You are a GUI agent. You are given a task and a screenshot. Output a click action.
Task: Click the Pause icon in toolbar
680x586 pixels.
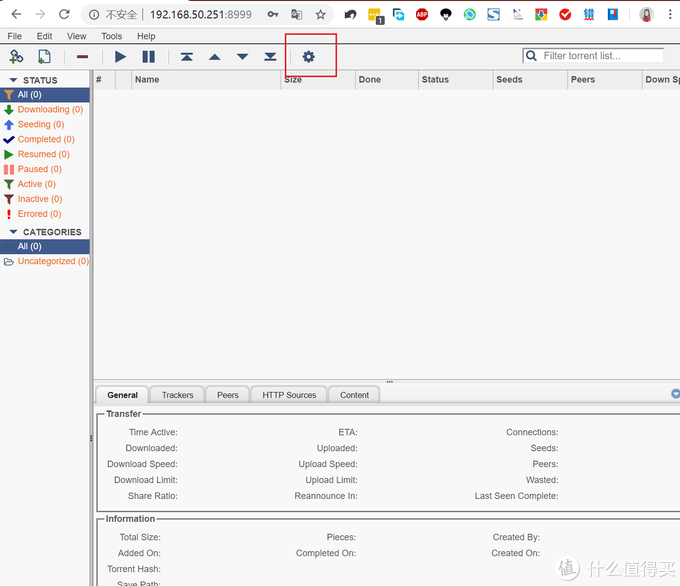pyautogui.click(x=148, y=57)
